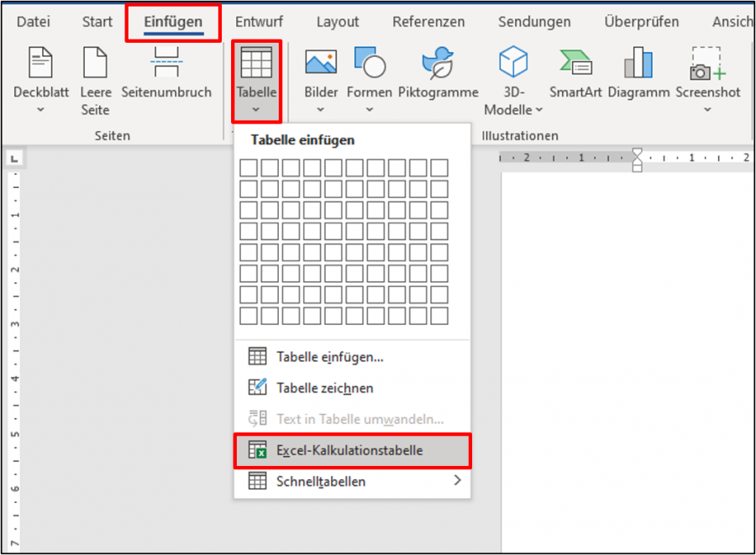The height and width of the screenshot is (555, 756).
Task: Click the tab selector at ruler corner
Action: 16,159
